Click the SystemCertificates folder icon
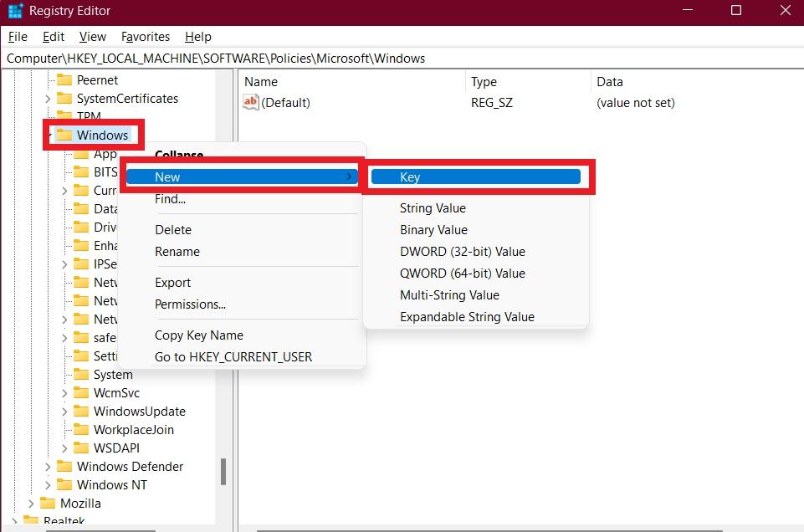Viewport: 804px width, 532px height. pos(64,99)
